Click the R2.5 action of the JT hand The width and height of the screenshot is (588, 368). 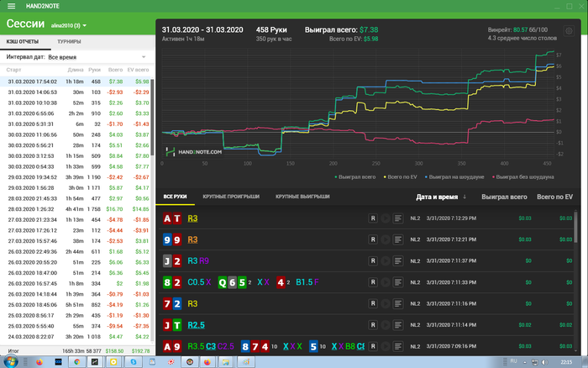(196, 325)
